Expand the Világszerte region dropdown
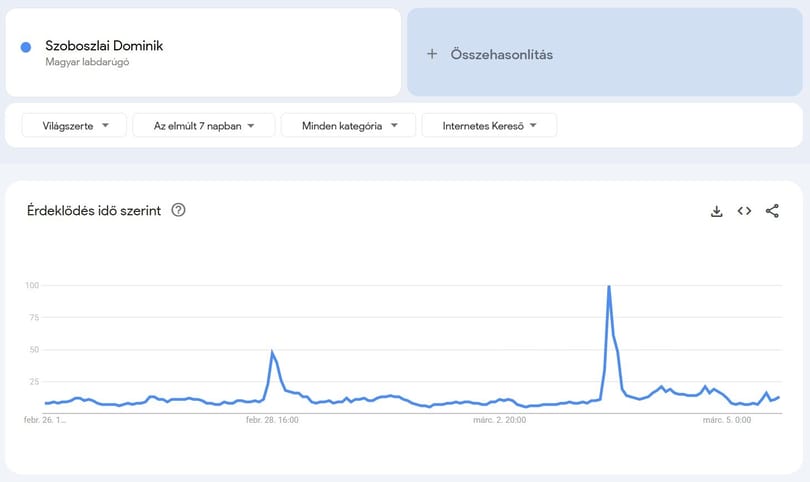This screenshot has width=810, height=482. [74, 126]
